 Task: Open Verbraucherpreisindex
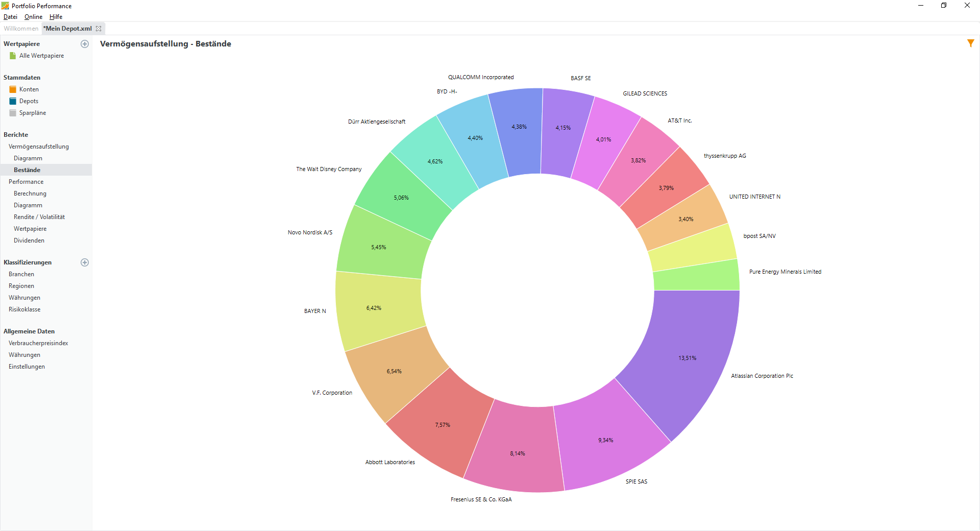pos(38,343)
